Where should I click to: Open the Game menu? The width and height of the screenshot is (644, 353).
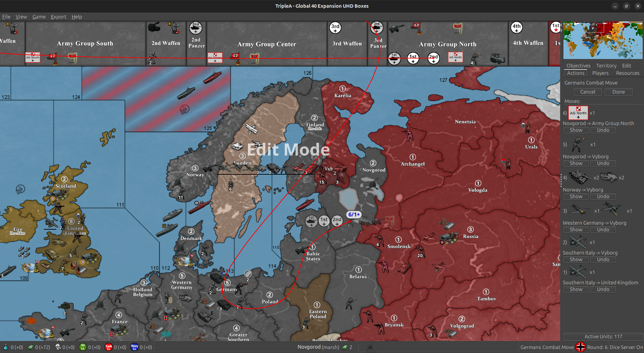39,17
